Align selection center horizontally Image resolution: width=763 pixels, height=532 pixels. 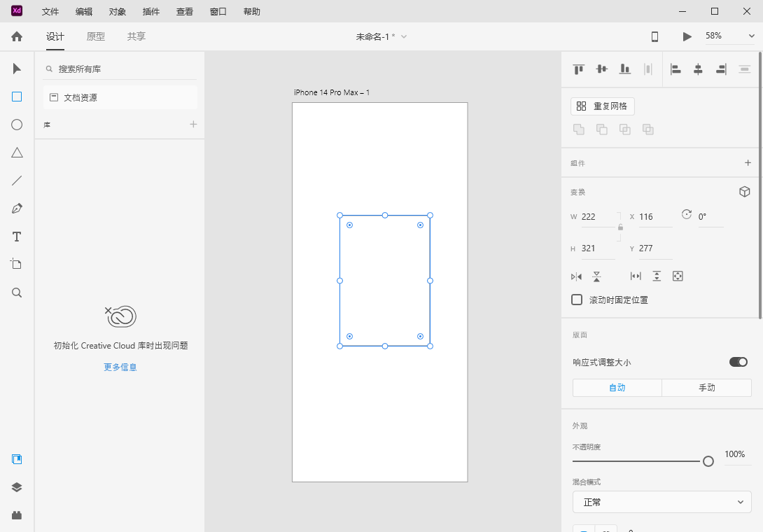coord(699,69)
